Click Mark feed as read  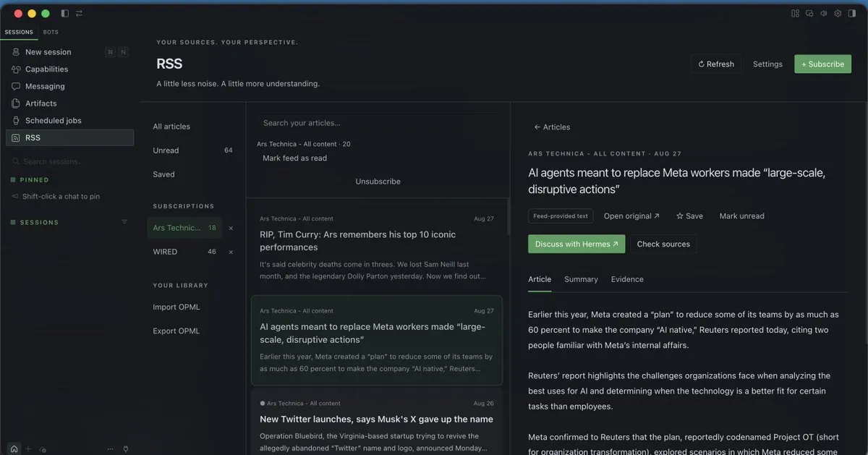[294, 158]
